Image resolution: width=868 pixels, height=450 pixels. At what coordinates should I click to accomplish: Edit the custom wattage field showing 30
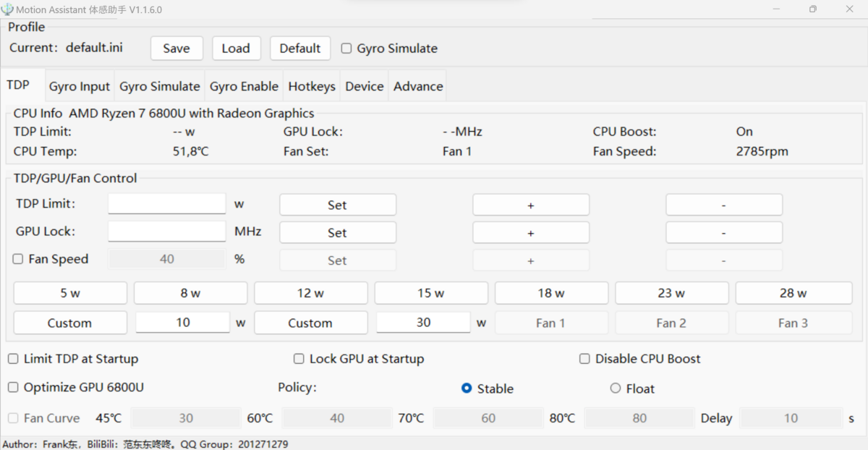tap(424, 322)
